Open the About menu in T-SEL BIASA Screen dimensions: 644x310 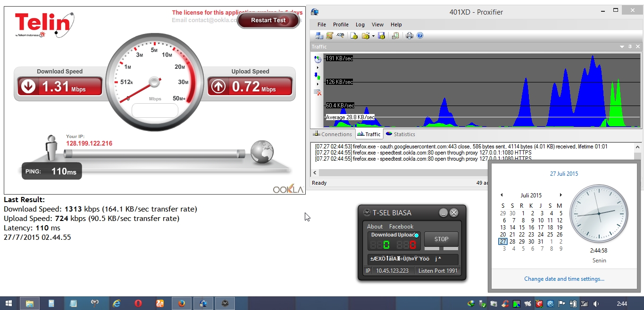(375, 227)
